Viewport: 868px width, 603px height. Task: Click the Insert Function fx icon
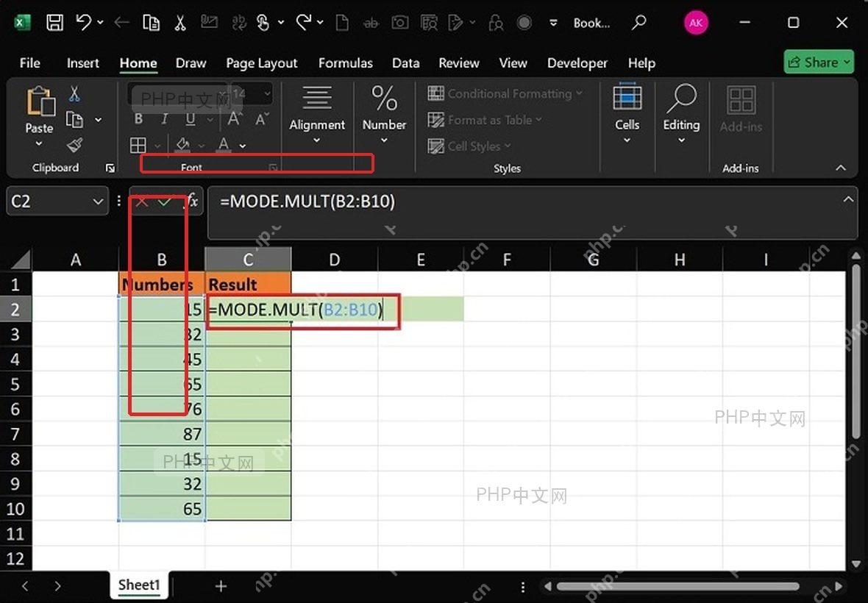[191, 201]
